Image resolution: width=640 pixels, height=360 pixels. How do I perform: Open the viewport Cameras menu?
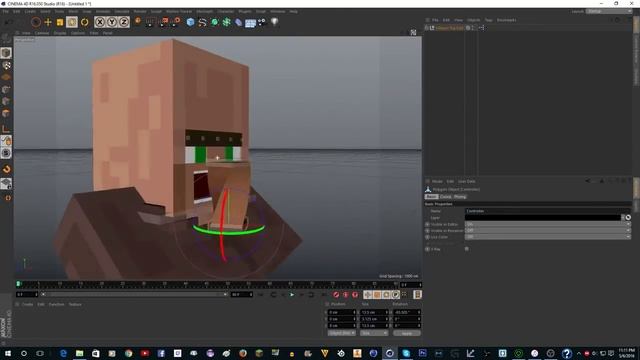(x=42, y=33)
